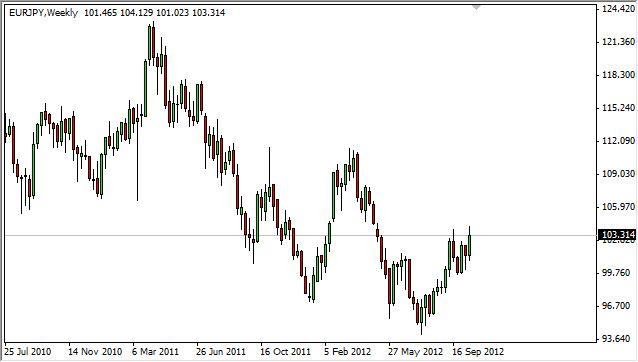
Task: Click the latest green candle at right edge
Action: (470, 244)
